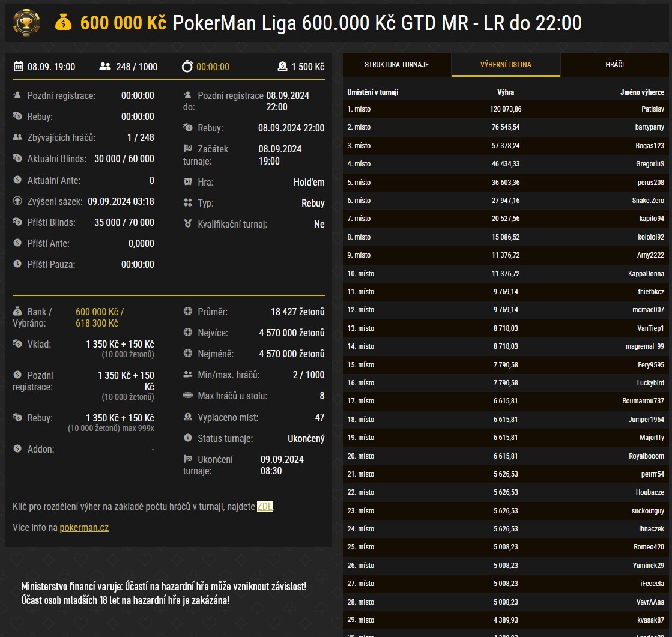Click player name perus208

point(650,182)
